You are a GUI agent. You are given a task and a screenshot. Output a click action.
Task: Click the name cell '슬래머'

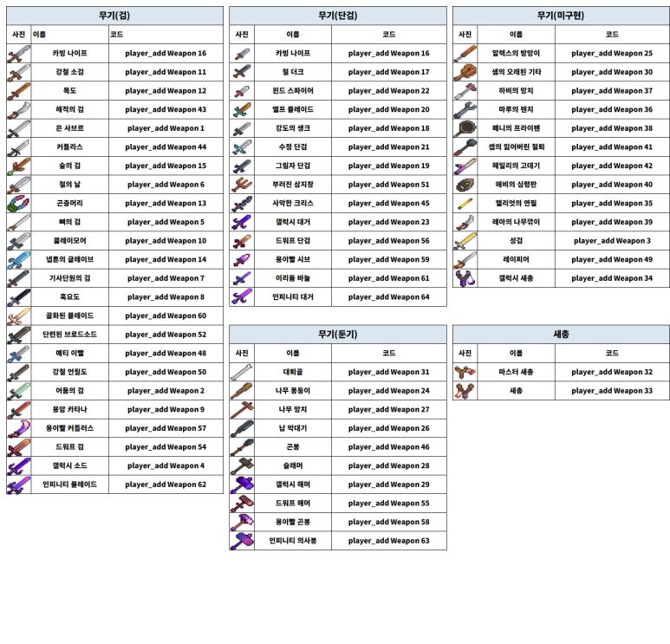point(293,465)
